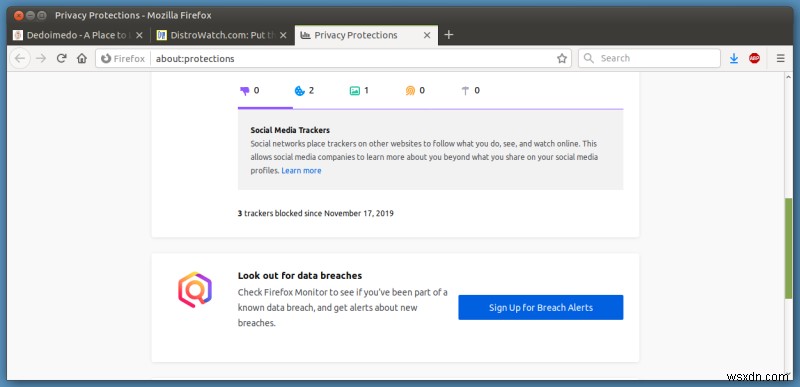Image resolution: width=800 pixels, height=387 pixels.
Task: Click Sign Up for Breach Alerts
Action: (541, 307)
